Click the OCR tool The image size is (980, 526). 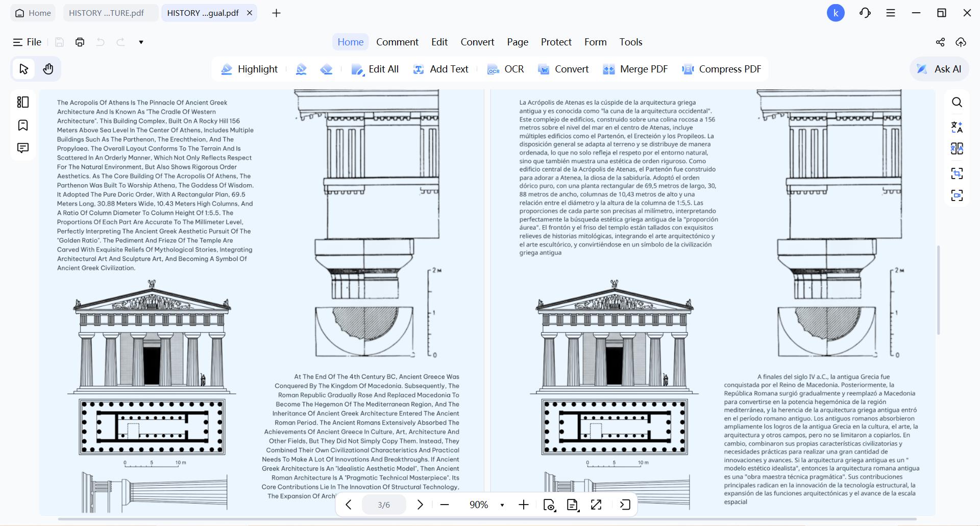(505, 69)
